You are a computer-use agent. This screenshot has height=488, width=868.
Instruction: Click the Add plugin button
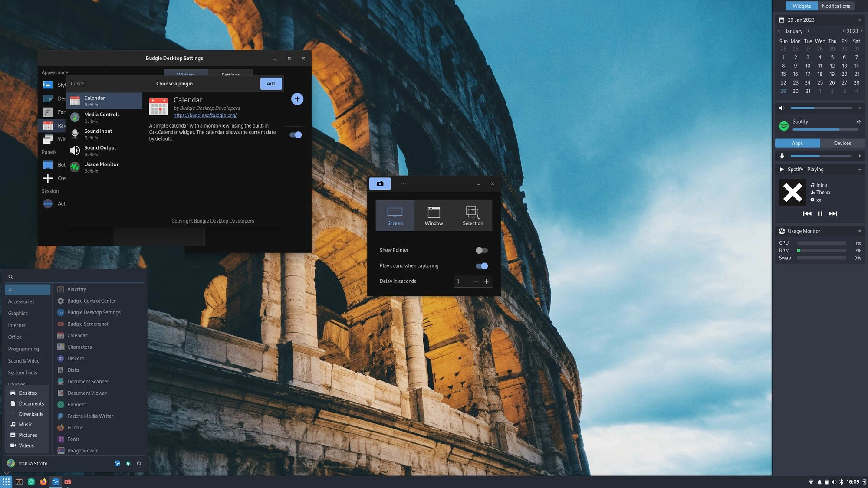click(271, 83)
